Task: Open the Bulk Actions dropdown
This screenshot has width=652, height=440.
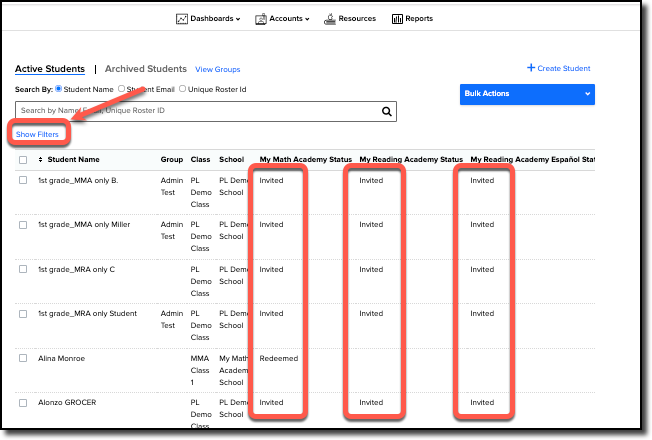Action: (527, 94)
